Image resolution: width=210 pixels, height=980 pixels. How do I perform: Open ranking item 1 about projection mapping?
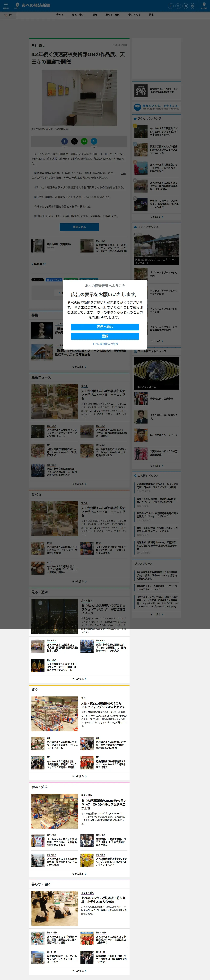(x=157, y=132)
